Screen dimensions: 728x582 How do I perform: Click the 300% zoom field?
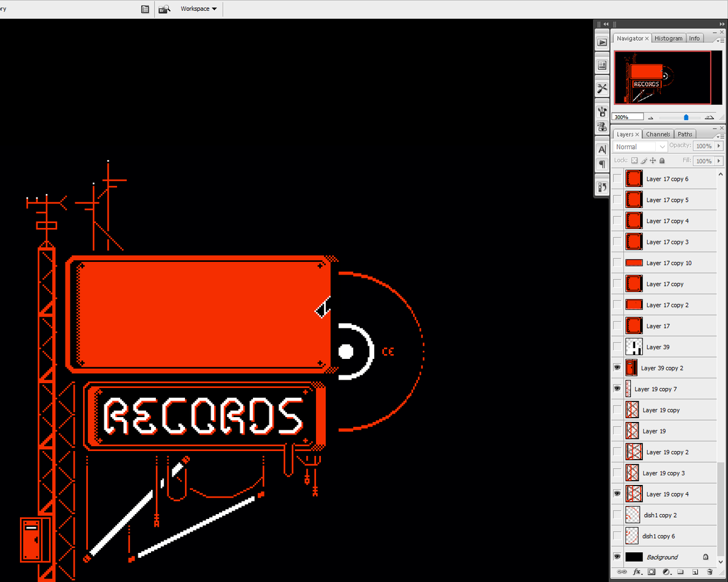point(628,117)
